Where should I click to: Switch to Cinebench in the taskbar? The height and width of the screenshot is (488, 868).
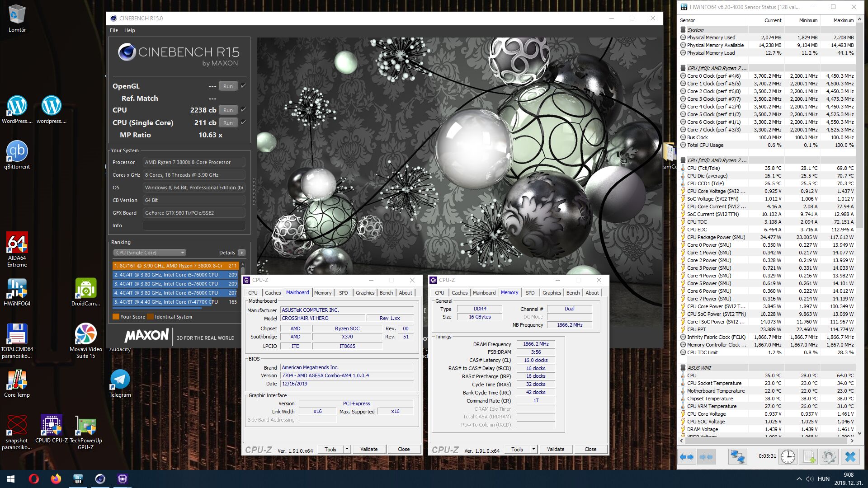click(100, 479)
